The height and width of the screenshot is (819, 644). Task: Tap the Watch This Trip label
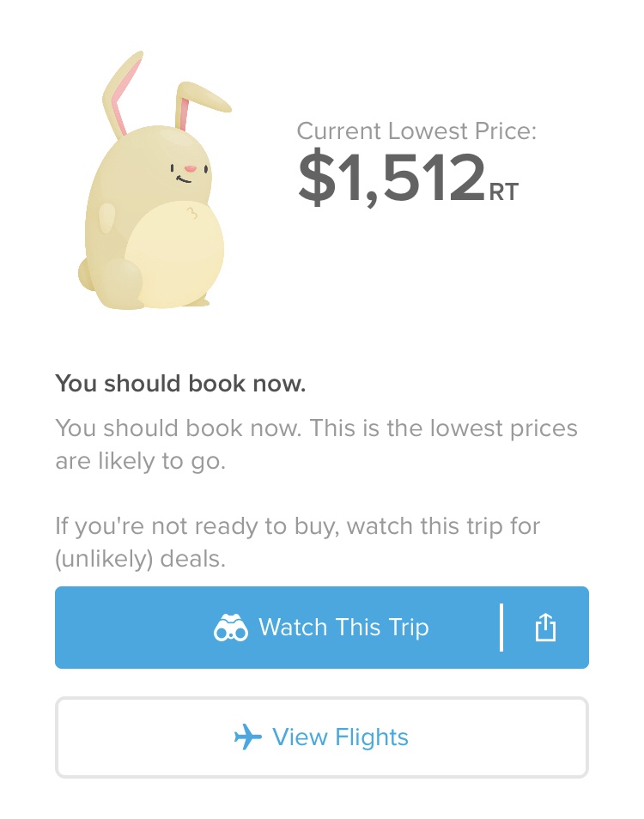pyautogui.click(x=343, y=628)
